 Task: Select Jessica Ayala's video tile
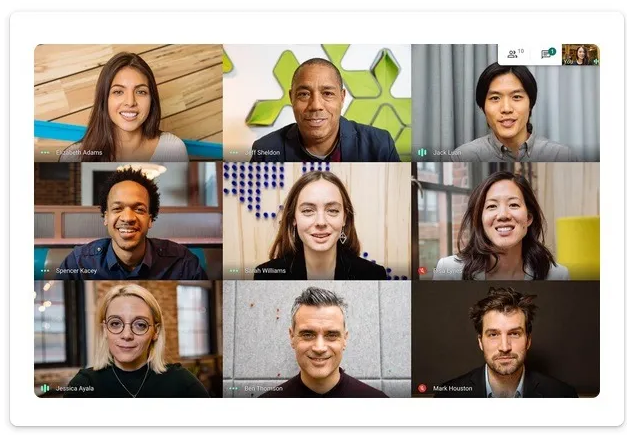pyautogui.click(x=128, y=339)
